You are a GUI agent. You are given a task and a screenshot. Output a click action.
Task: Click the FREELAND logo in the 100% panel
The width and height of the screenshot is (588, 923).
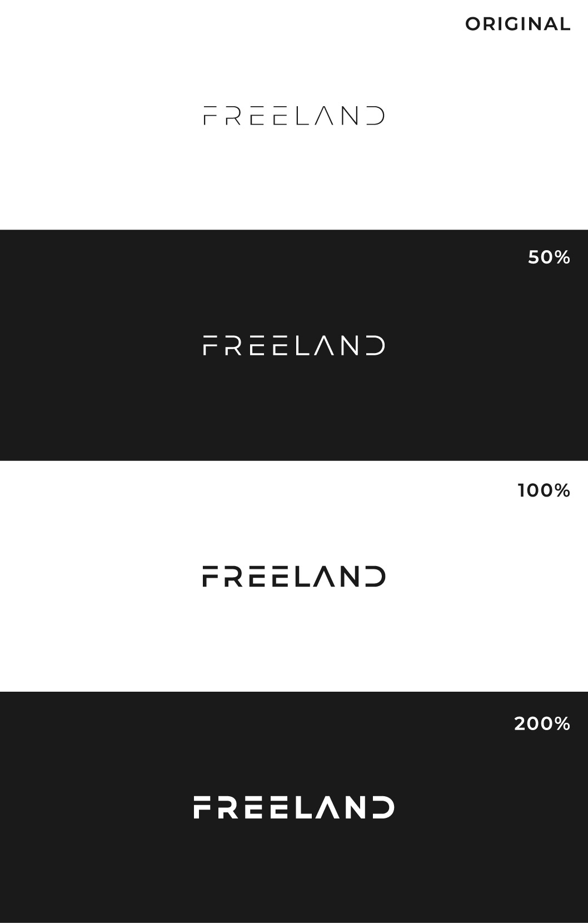[294, 576]
